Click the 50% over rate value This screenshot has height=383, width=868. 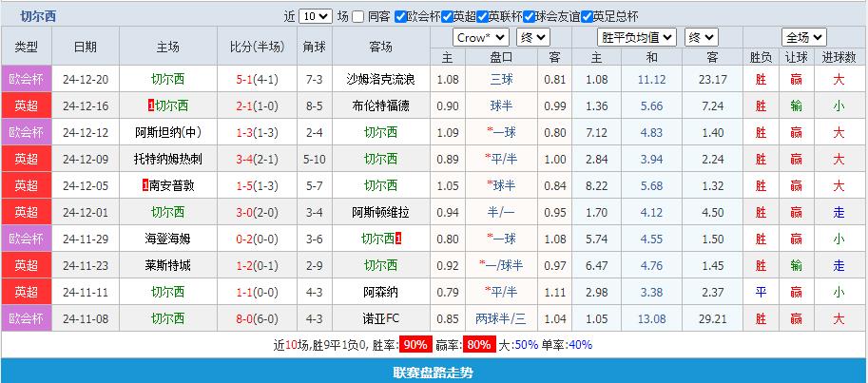click(526, 345)
